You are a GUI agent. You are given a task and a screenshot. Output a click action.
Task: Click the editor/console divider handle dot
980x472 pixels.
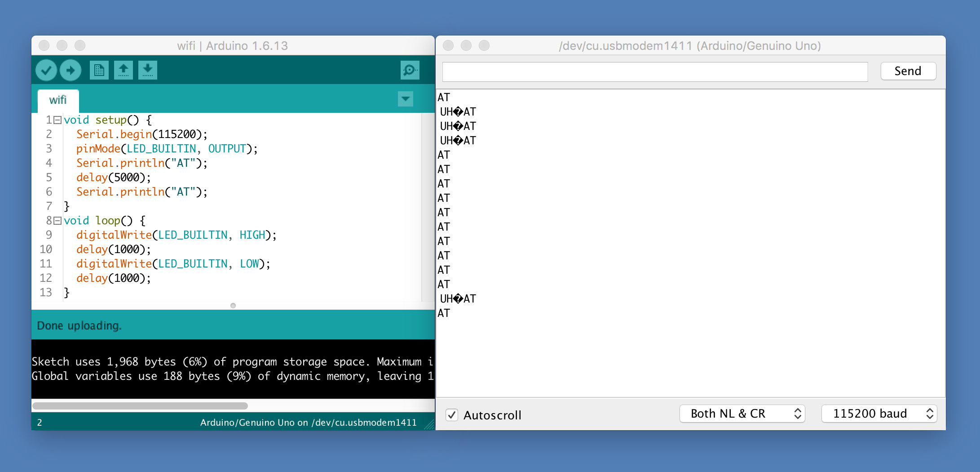[233, 306]
